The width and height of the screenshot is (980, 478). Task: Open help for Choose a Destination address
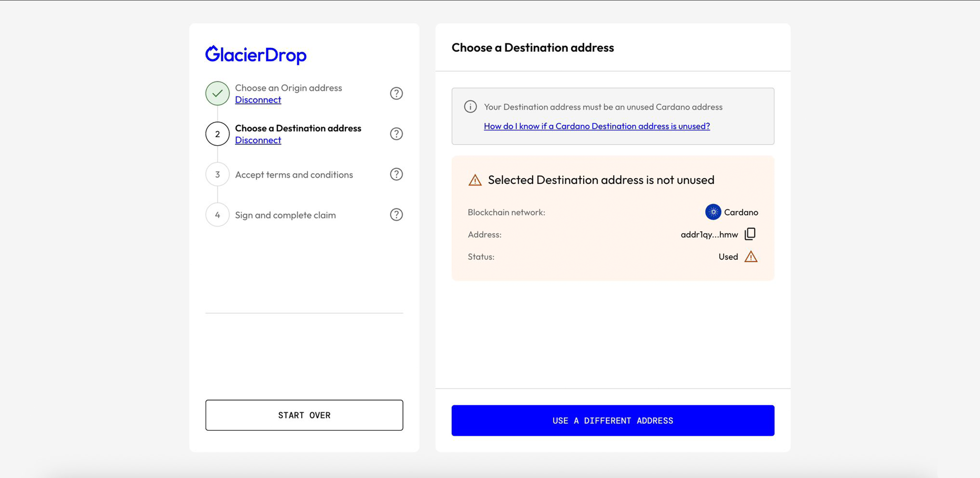coord(396,134)
